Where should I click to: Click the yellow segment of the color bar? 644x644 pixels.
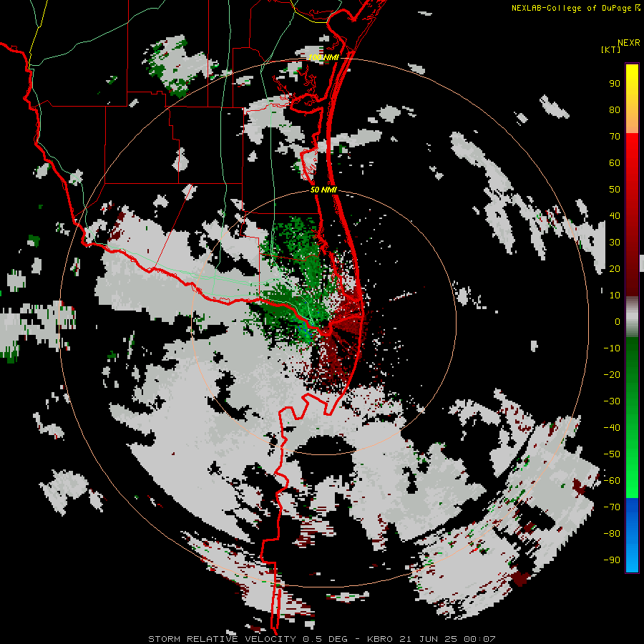pyautogui.click(x=632, y=99)
